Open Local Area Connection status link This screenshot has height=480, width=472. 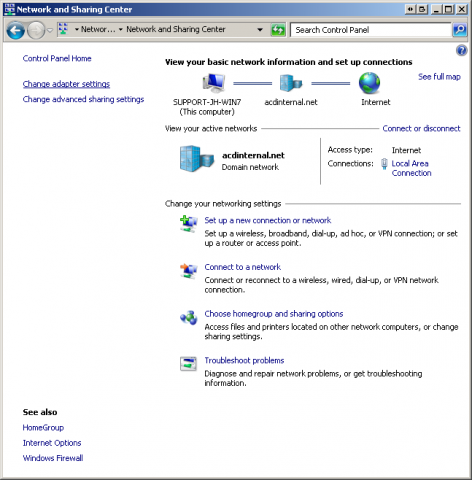pos(411,168)
